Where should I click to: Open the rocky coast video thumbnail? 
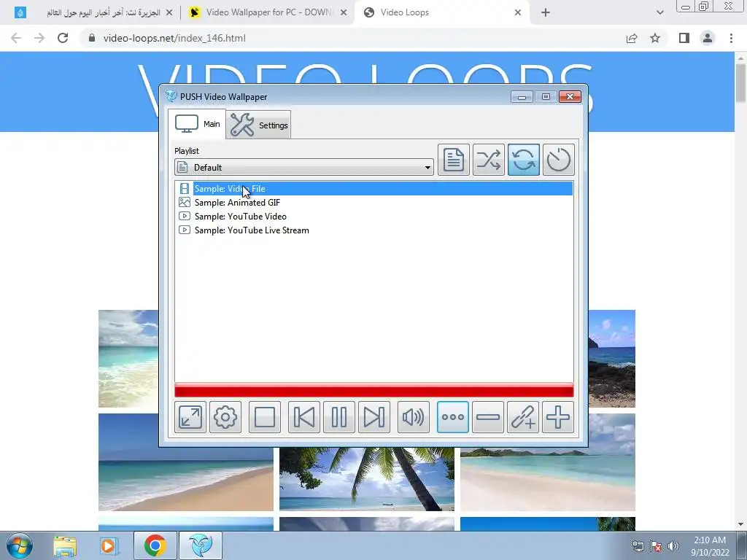(x=612, y=359)
